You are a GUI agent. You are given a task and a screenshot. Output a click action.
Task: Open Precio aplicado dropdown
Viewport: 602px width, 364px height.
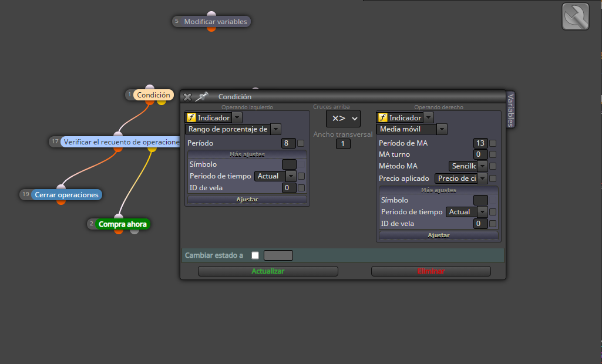[483, 178]
